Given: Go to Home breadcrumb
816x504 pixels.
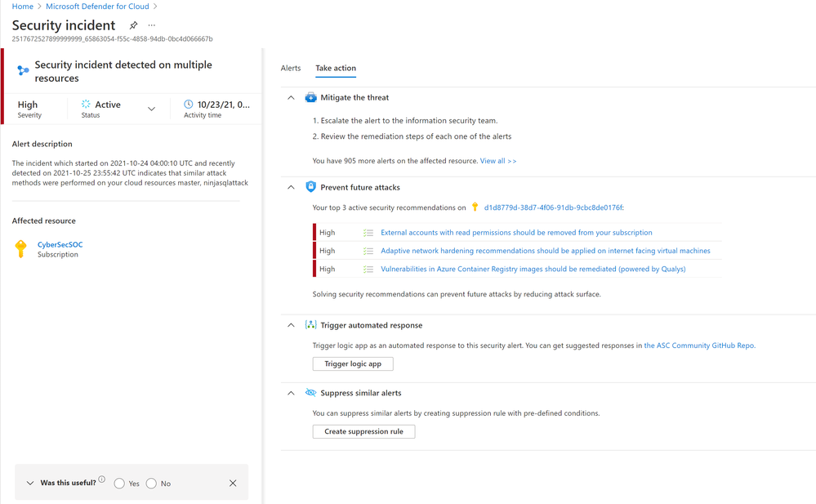Looking at the screenshot, I should [22, 7].
